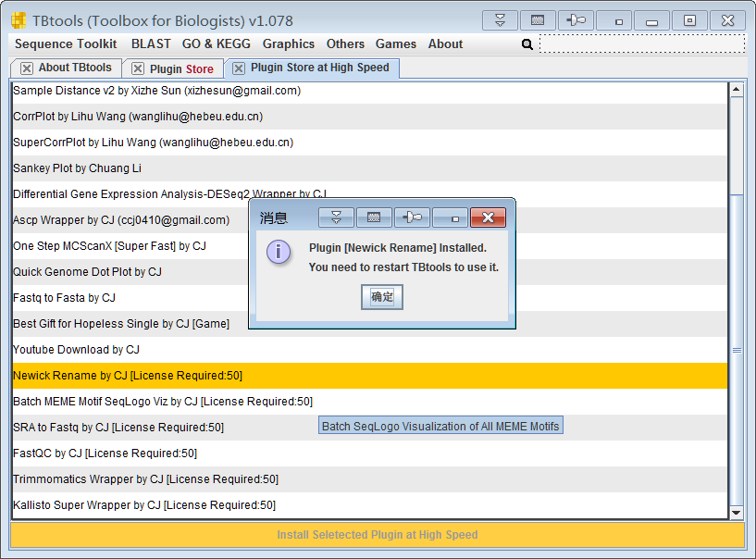Open the About menu
This screenshot has width=756, height=559.
(x=445, y=43)
